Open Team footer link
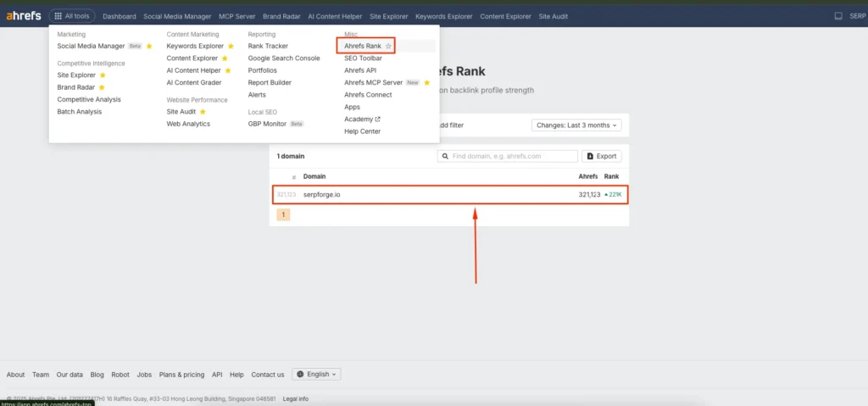The image size is (868, 406). [41, 375]
